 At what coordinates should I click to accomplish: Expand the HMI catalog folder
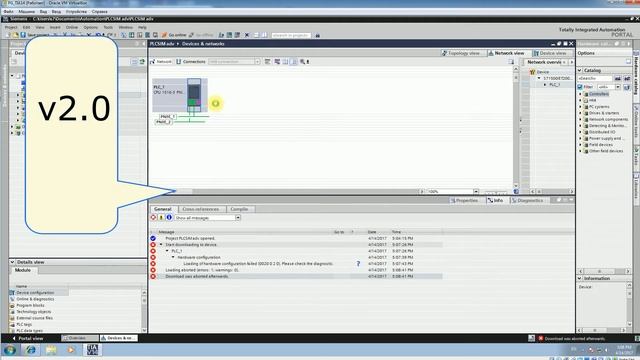pos(580,100)
